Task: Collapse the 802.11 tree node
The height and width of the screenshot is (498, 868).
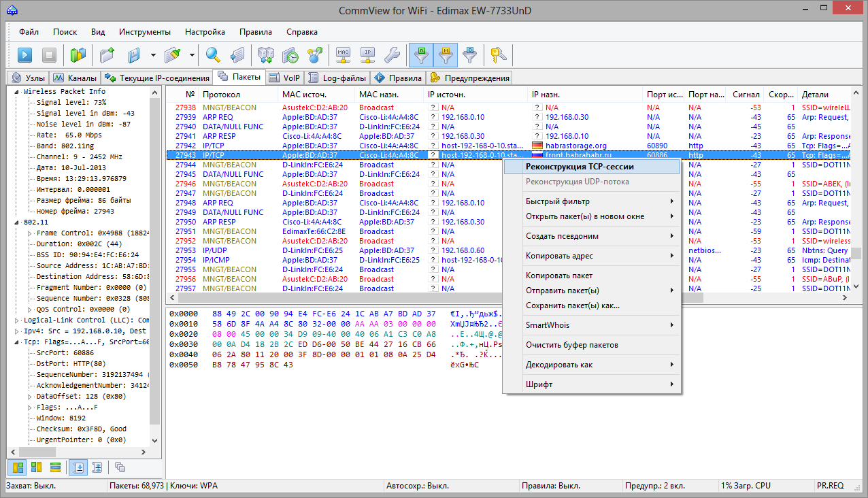Action: point(18,222)
